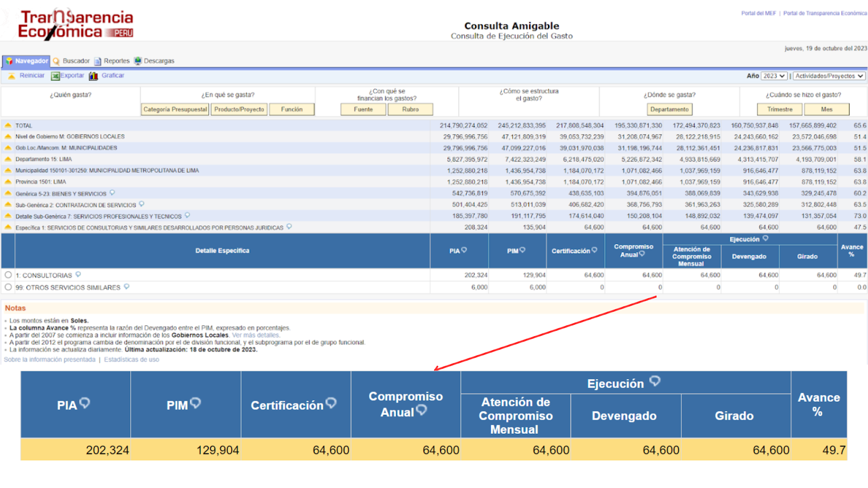Click the Departamento button
Screen dimensions: 868x488
click(670, 110)
